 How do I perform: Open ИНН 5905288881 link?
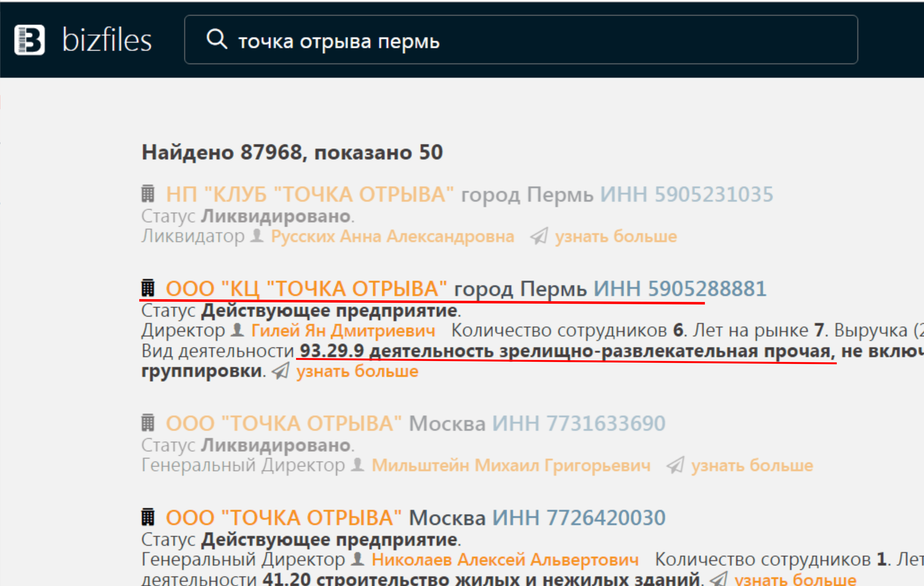coord(680,288)
